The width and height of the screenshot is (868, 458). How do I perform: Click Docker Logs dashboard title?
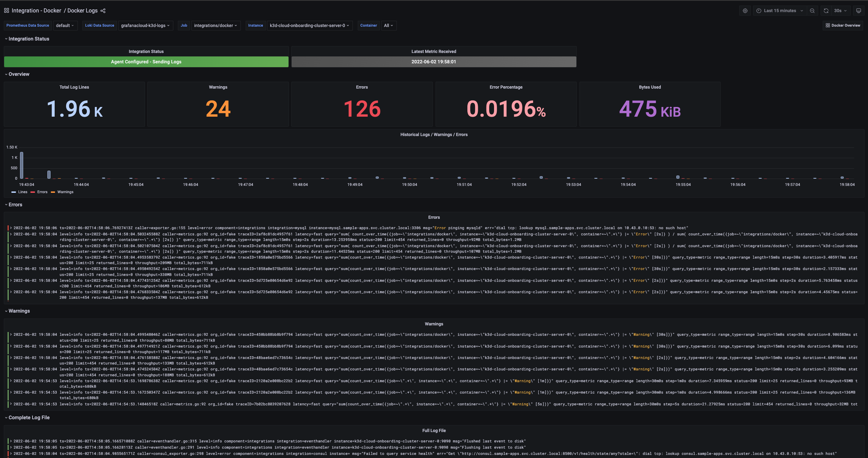click(x=82, y=11)
